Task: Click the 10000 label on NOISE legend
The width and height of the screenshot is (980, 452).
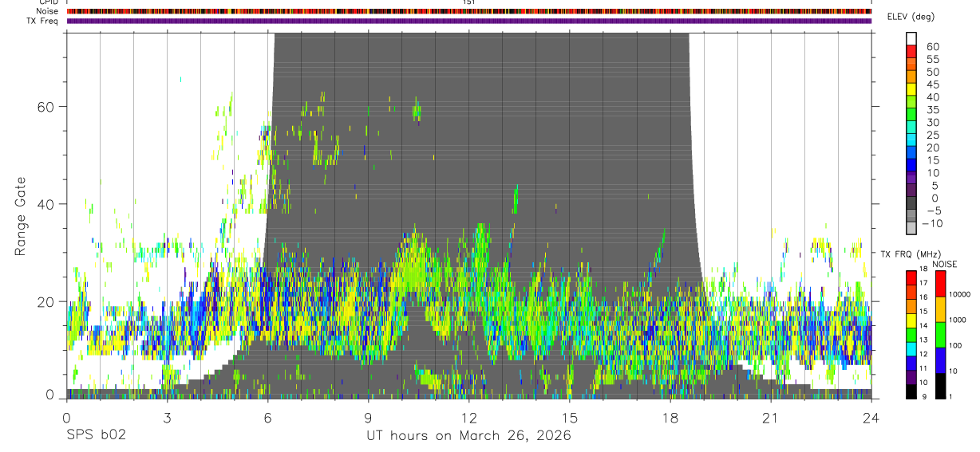Action: click(958, 294)
